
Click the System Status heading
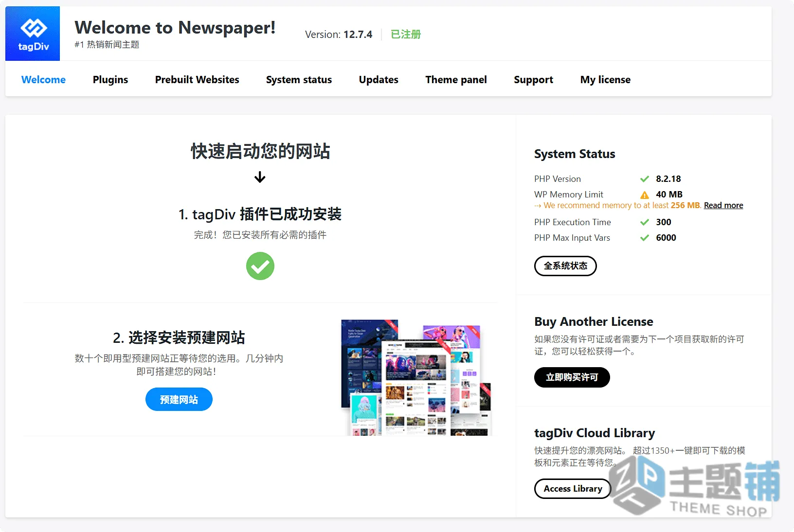coord(575,154)
